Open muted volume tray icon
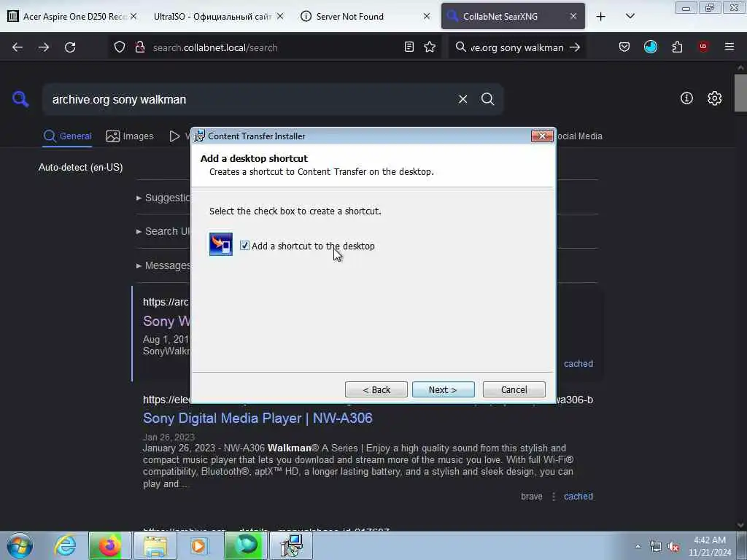Image resolution: width=747 pixels, height=560 pixels. click(673, 546)
